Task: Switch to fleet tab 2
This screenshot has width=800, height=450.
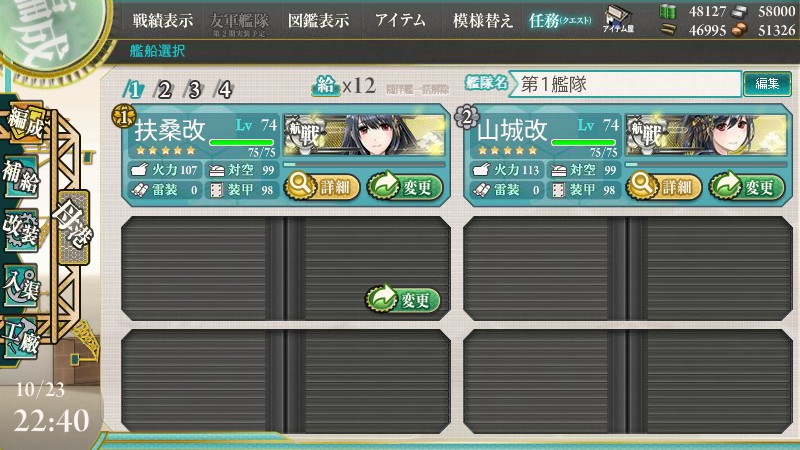Action: 164,90
